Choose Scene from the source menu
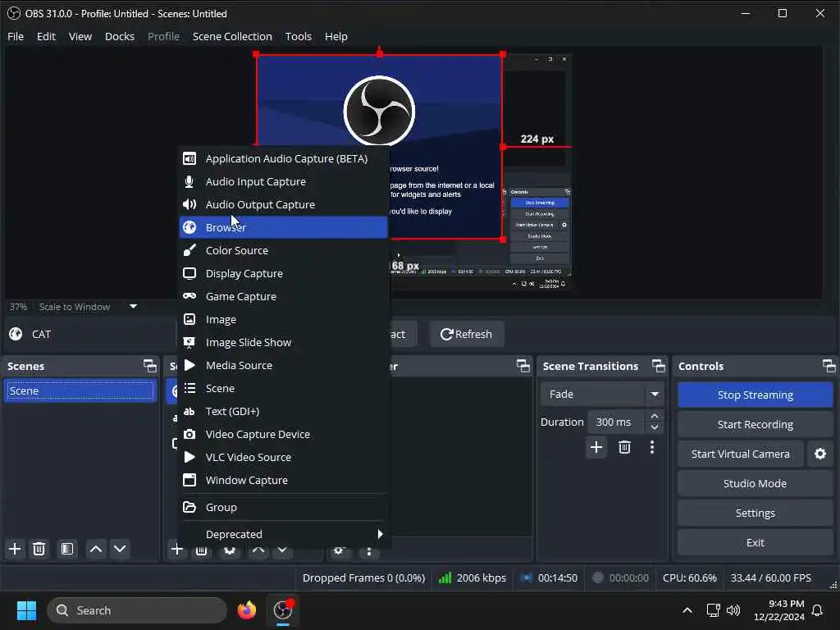Image resolution: width=840 pixels, height=630 pixels. [x=283, y=388]
